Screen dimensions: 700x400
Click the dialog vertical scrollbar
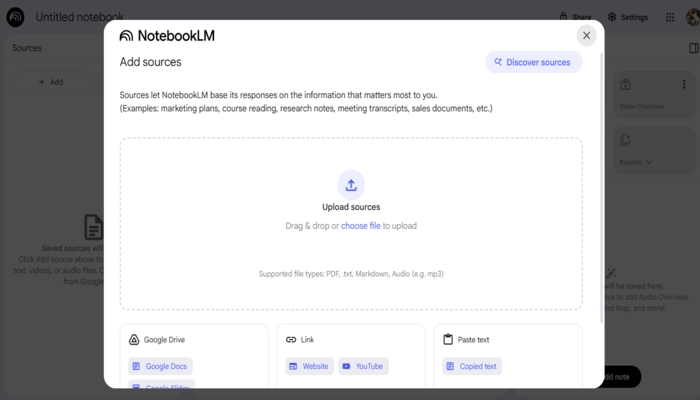(x=601, y=188)
